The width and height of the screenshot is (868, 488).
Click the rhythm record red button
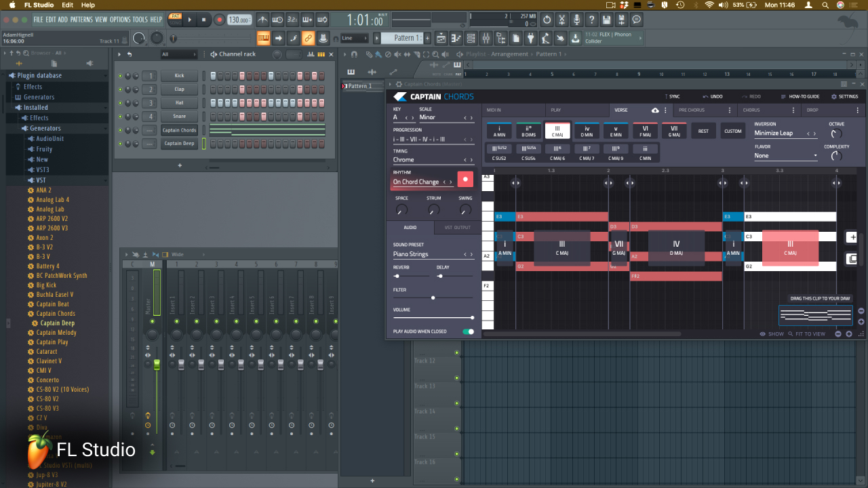465,179
